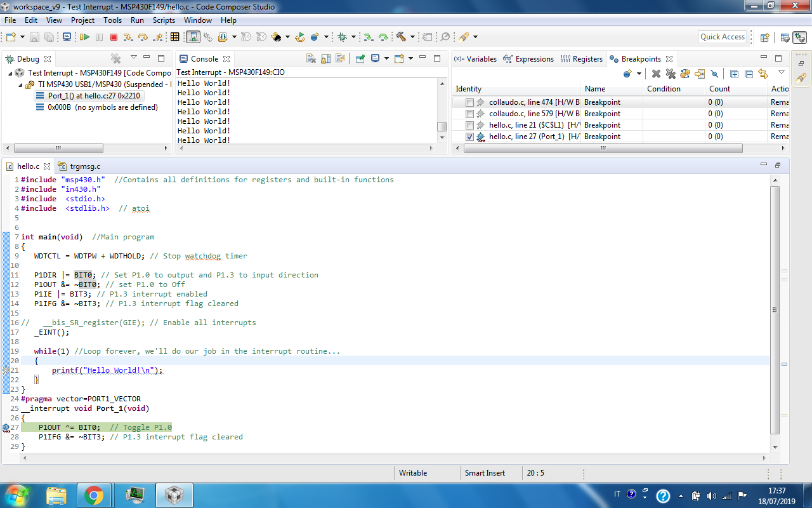Click Expand All in Breakpoints toolbar
The width and height of the screenshot is (812, 508).
click(734, 74)
